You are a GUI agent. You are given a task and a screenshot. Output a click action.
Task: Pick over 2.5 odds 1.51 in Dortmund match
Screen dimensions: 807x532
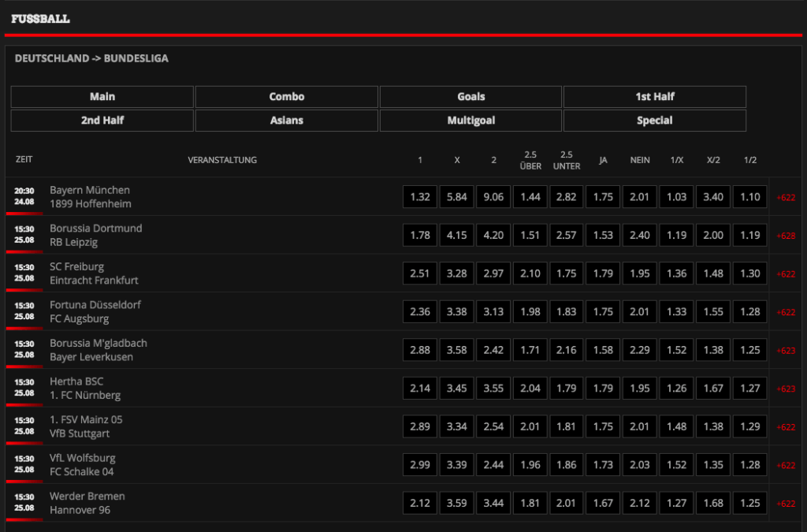tap(530, 235)
